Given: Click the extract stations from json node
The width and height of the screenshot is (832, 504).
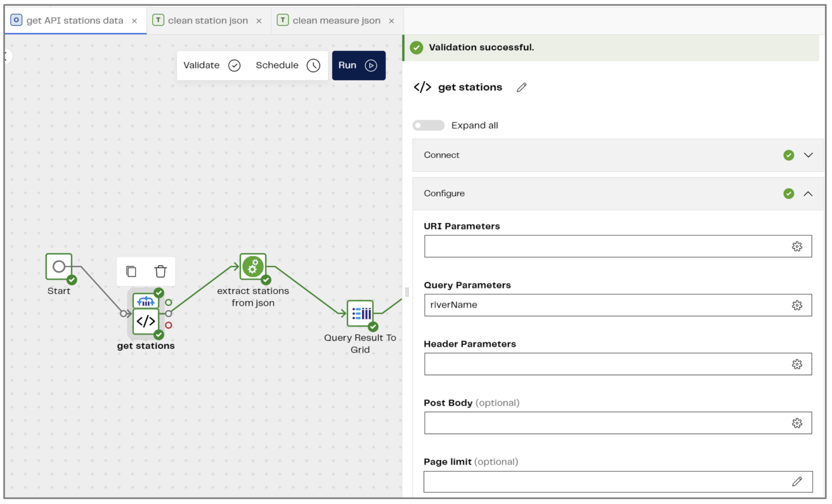Looking at the screenshot, I should point(252,266).
